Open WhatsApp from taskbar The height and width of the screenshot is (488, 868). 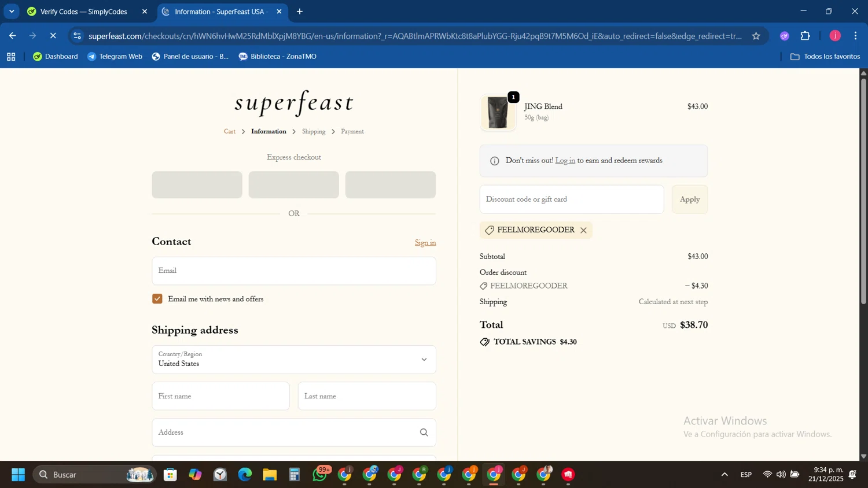tap(320, 475)
